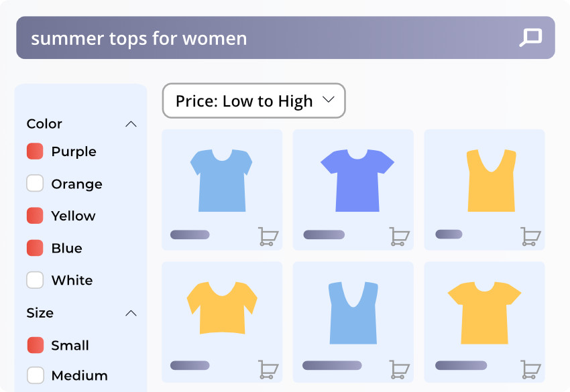
Task: Add the bottom-right yellow t-shirt to cart
Action: tap(530, 369)
